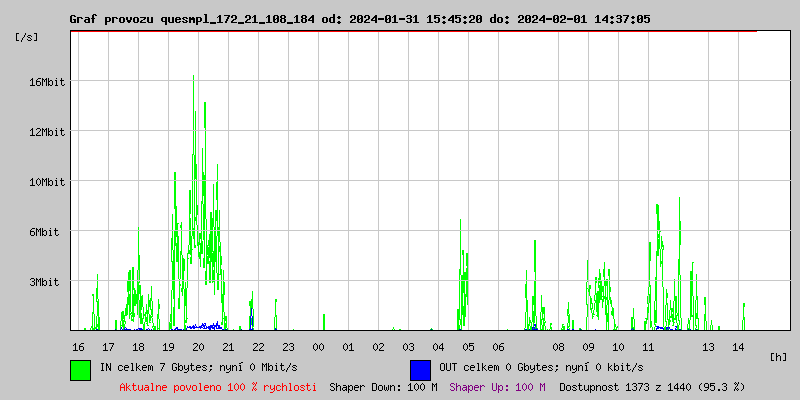The image size is (800, 400).
Task: Click the purple 'Shaper Up: 100 M' label
Action: [x=497, y=386]
